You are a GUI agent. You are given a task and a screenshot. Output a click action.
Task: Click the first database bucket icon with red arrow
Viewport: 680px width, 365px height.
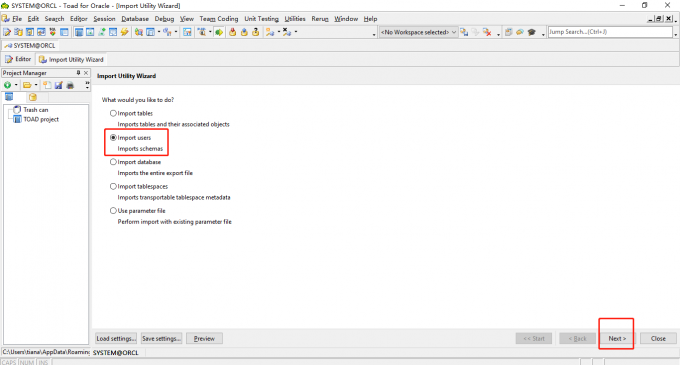click(x=232, y=32)
